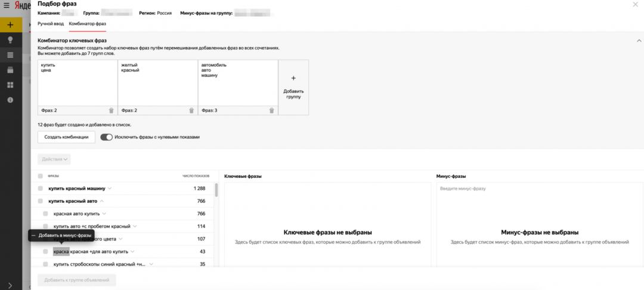Tick the select-all checkbox in ФРАЗЫ header
644x290 pixels.
click(41, 176)
